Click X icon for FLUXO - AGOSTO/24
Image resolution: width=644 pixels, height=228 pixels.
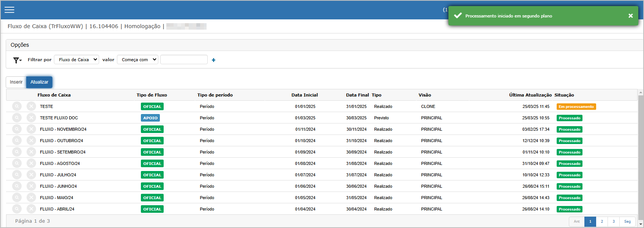[x=32, y=163]
